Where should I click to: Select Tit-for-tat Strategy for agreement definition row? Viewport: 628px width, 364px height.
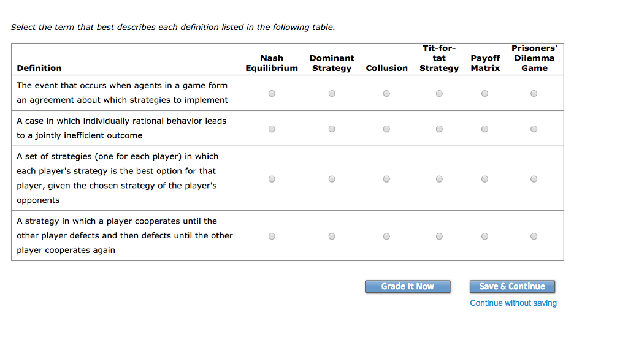click(x=439, y=94)
